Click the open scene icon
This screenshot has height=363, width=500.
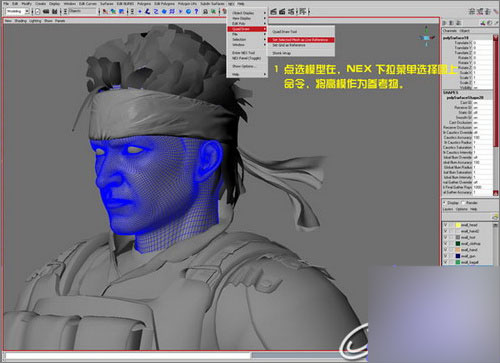(46, 11)
